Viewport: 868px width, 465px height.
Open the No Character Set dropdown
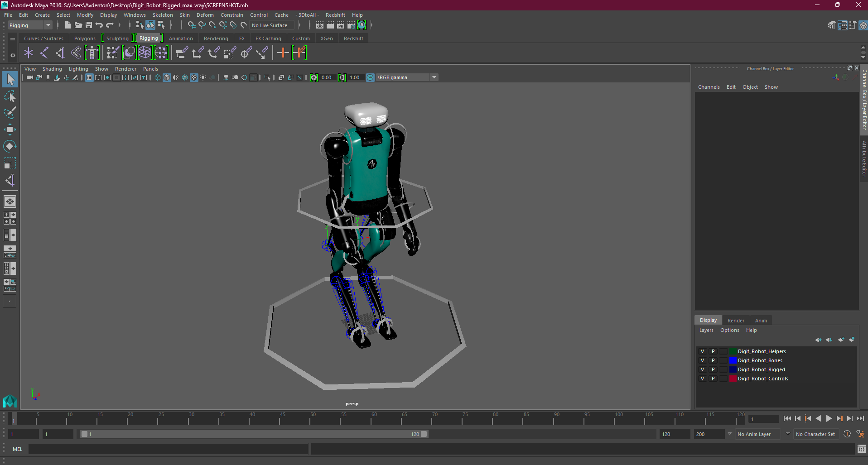pos(817,434)
